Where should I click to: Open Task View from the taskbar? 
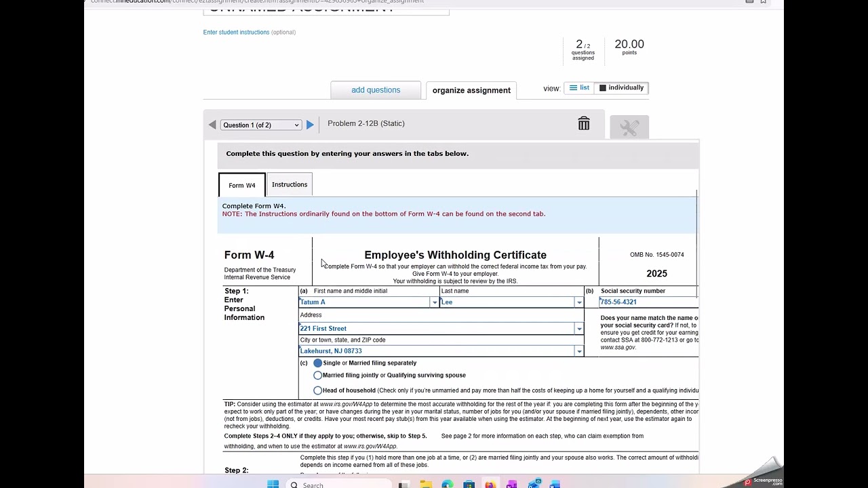pyautogui.click(x=404, y=485)
